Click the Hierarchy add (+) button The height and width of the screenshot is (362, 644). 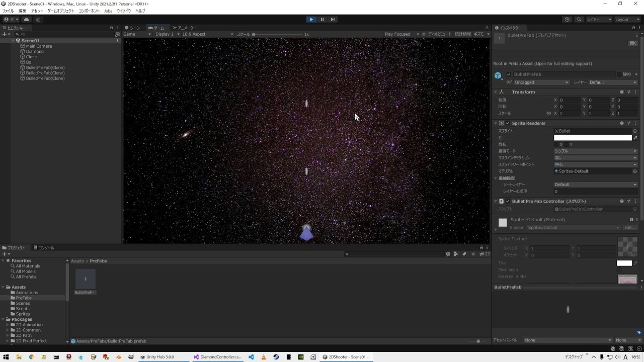click(6, 34)
